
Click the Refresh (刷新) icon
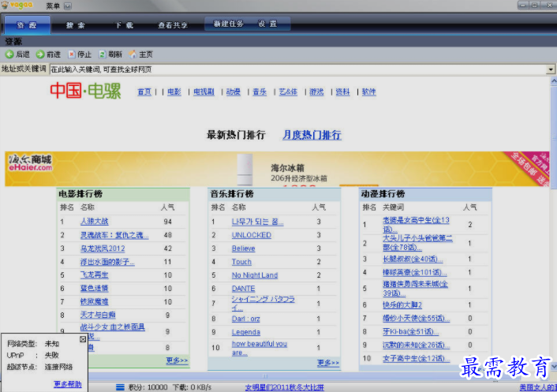pyautogui.click(x=102, y=54)
